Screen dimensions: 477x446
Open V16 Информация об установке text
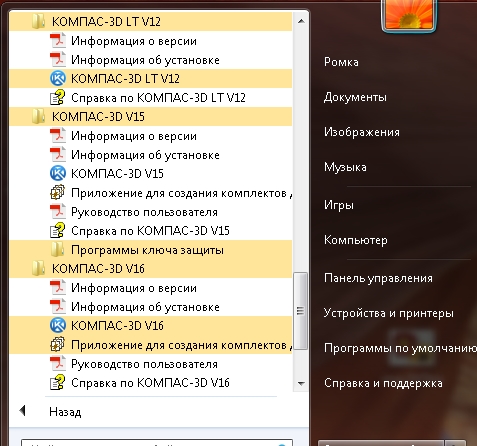coord(145,307)
